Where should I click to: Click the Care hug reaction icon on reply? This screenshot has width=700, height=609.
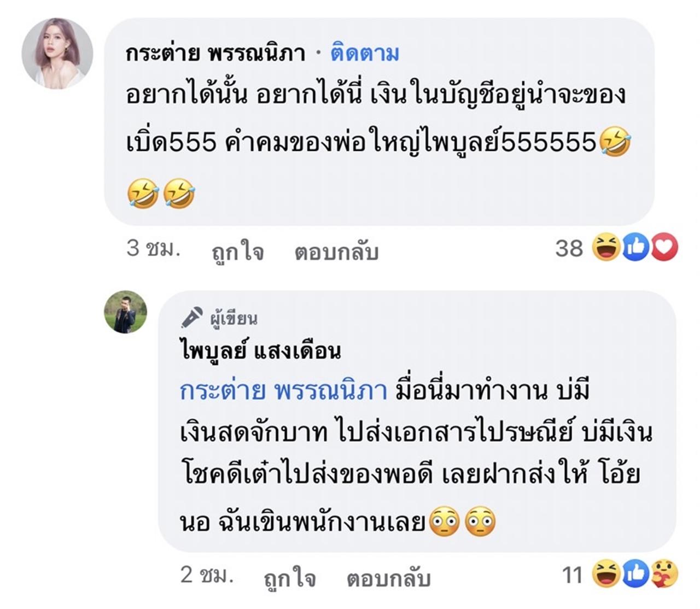665,574
